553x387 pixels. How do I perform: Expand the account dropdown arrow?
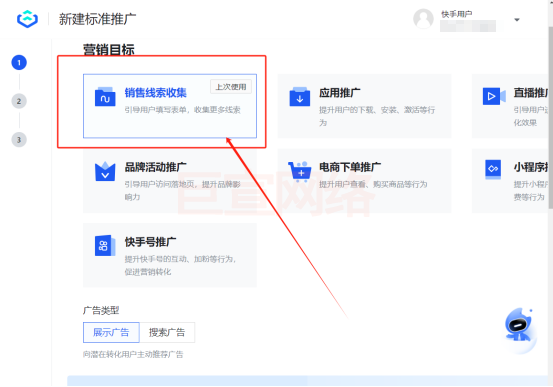point(517,20)
